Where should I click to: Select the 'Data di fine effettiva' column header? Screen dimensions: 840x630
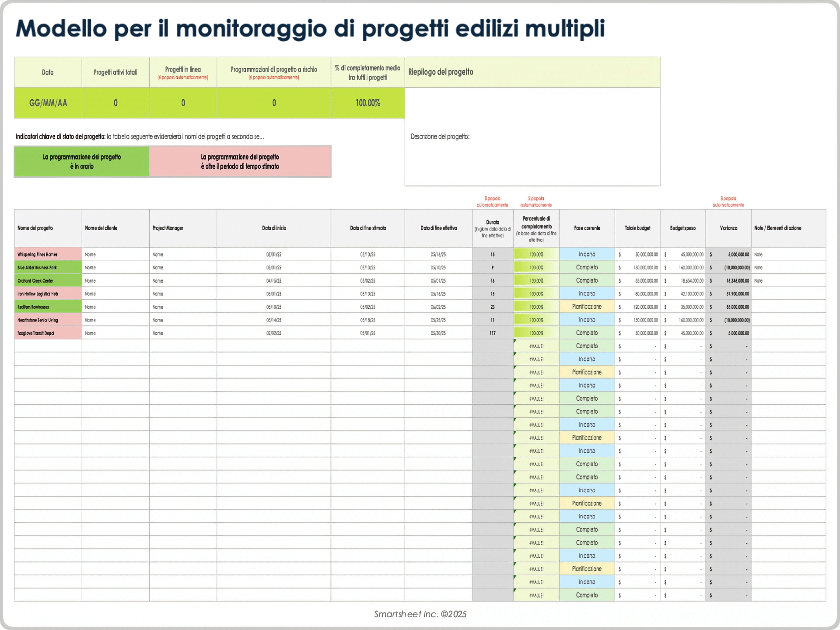point(438,228)
